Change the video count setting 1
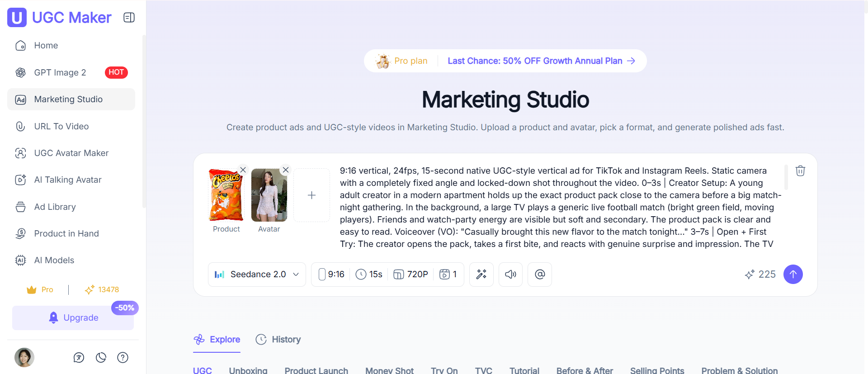 click(x=448, y=275)
